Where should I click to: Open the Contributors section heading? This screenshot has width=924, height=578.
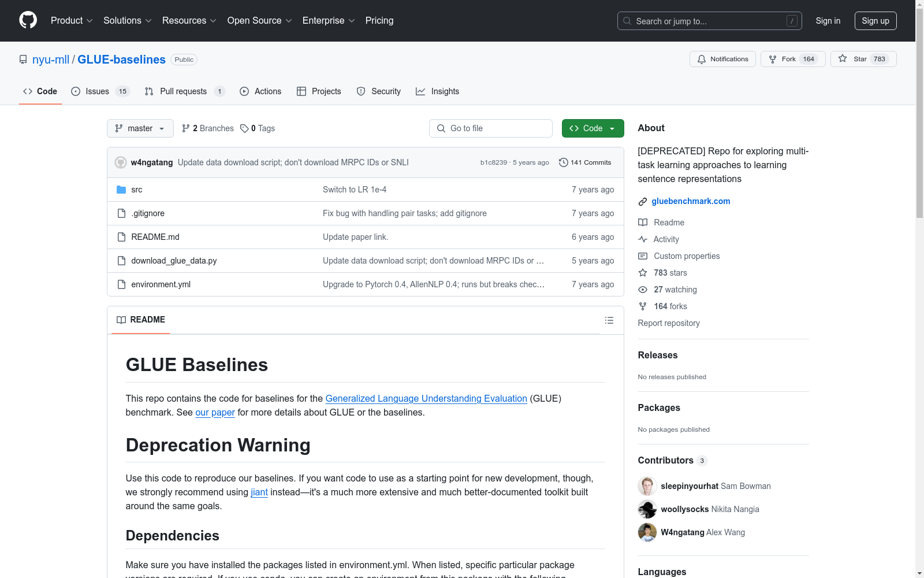pos(672,461)
